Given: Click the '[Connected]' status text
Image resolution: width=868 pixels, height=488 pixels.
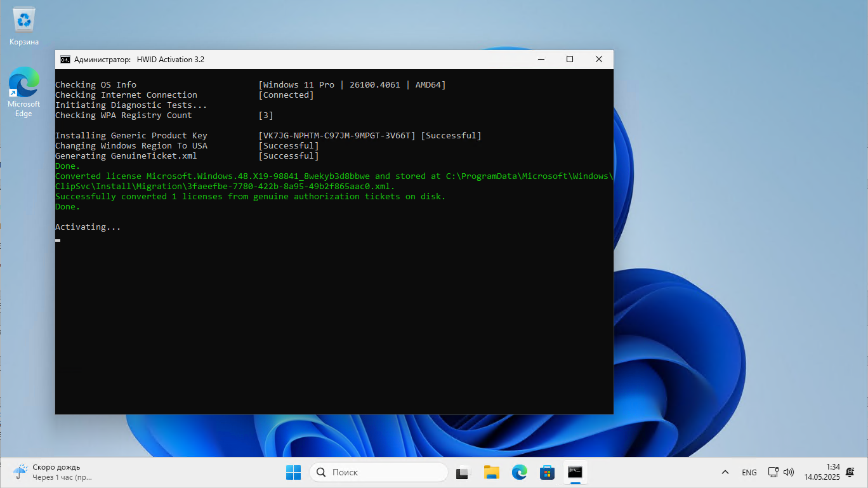Looking at the screenshot, I should [286, 95].
